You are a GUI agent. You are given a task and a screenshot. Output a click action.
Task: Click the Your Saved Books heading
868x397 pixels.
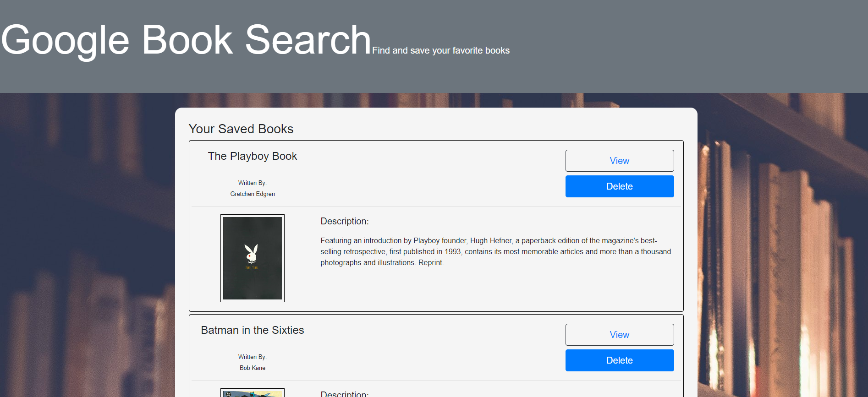[x=241, y=129]
